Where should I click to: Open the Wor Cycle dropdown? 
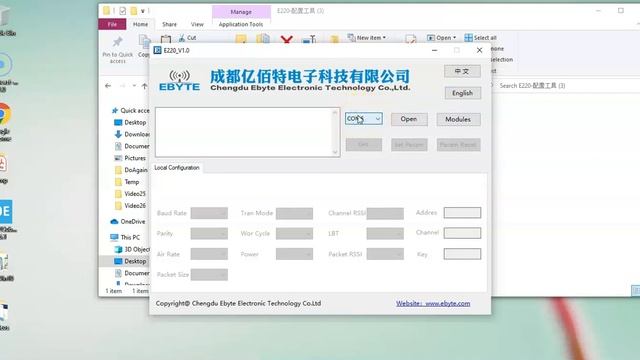(294, 233)
